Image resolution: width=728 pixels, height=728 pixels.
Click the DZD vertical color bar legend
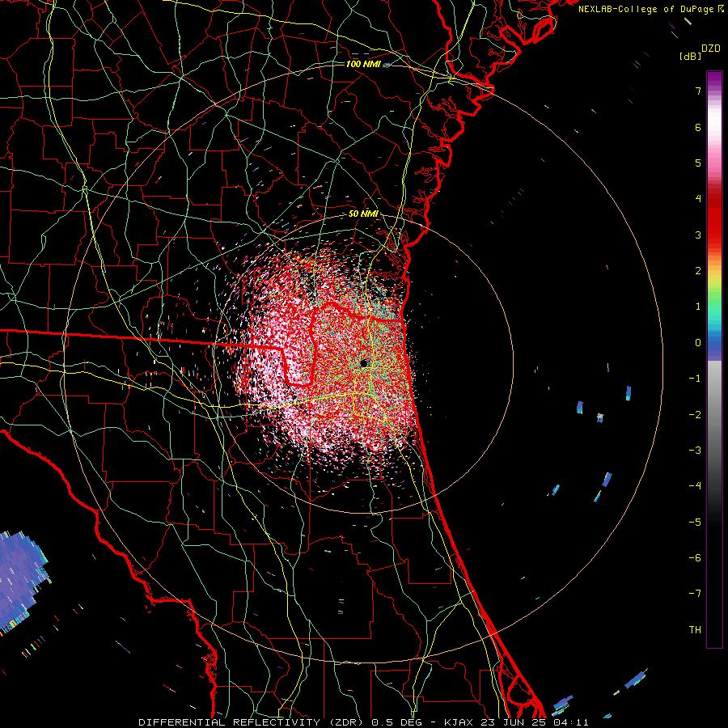click(x=714, y=359)
